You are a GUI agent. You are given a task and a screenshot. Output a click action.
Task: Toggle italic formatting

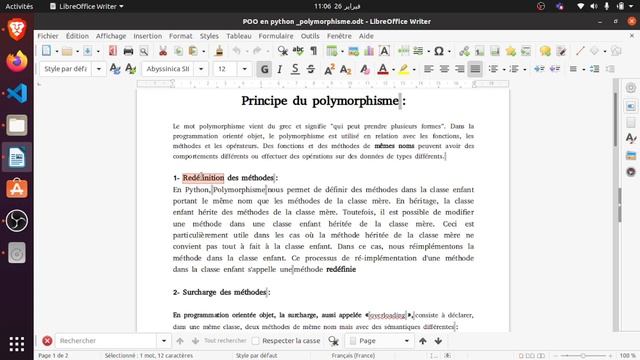tap(280, 69)
